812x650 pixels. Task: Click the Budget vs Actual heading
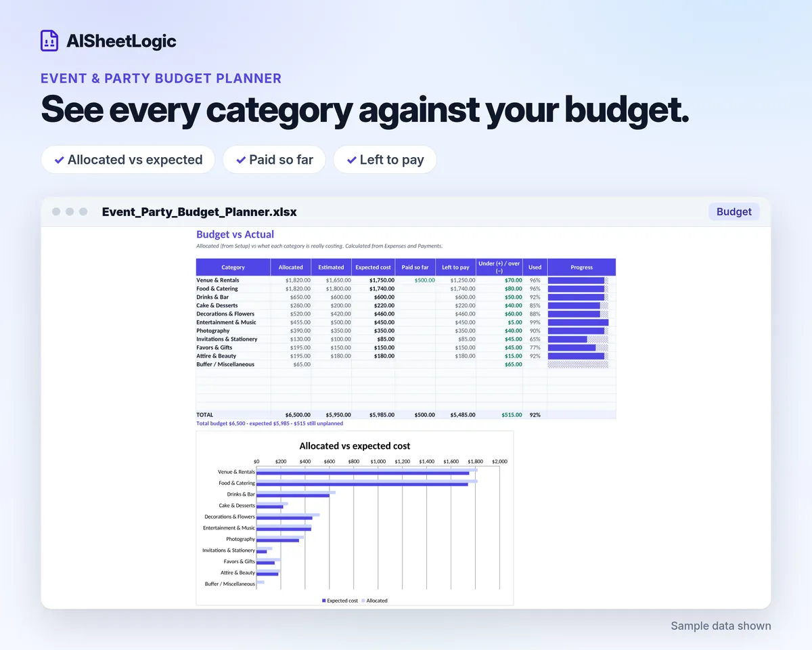(235, 234)
